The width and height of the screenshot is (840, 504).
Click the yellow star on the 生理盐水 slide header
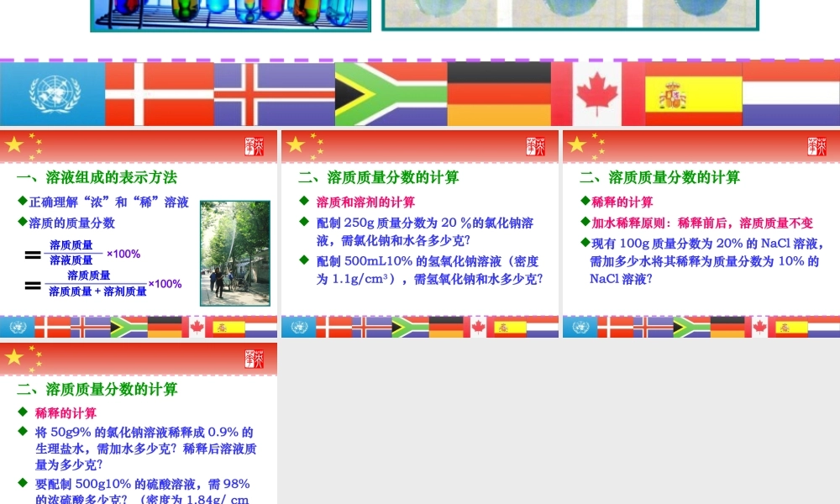click(14, 357)
